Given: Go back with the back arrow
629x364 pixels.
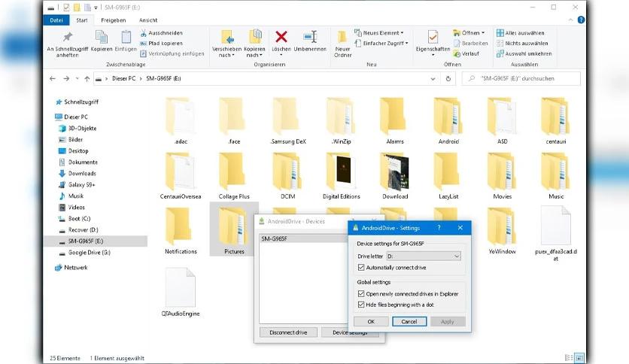Looking at the screenshot, I should coord(53,78).
